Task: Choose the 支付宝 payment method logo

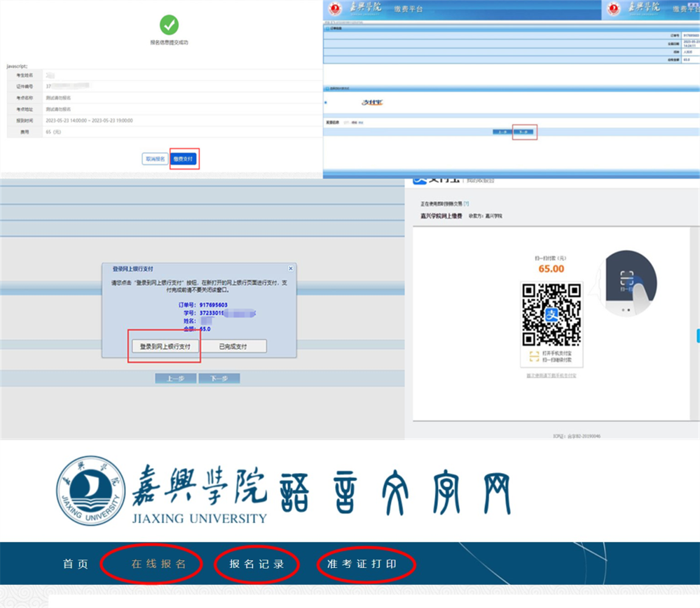Action: (372, 102)
